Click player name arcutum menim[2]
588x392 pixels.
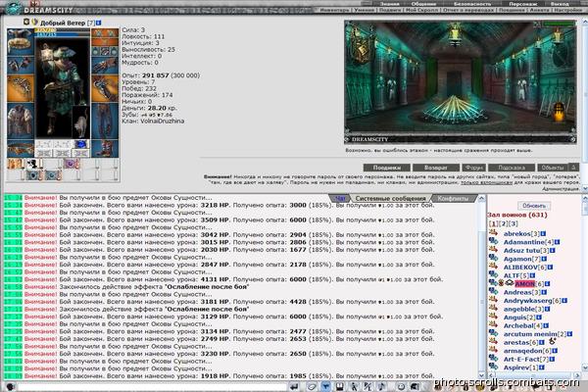click(535, 334)
